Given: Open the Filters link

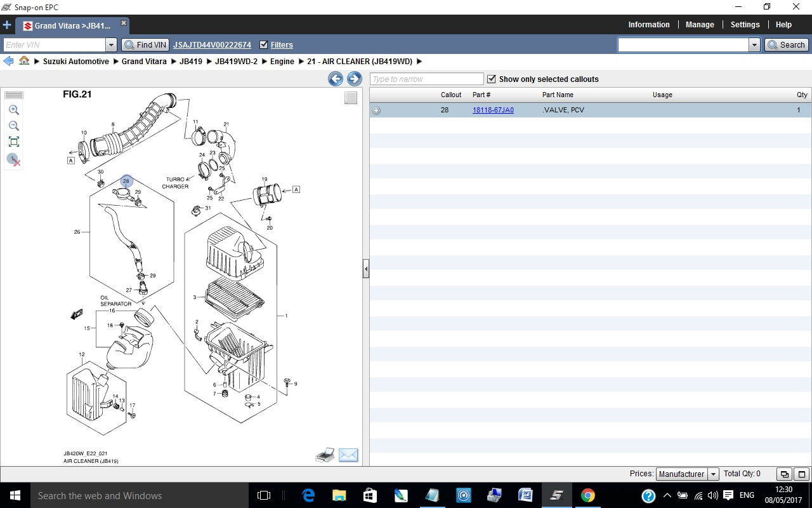Looking at the screenshot, I should [282, 44].
